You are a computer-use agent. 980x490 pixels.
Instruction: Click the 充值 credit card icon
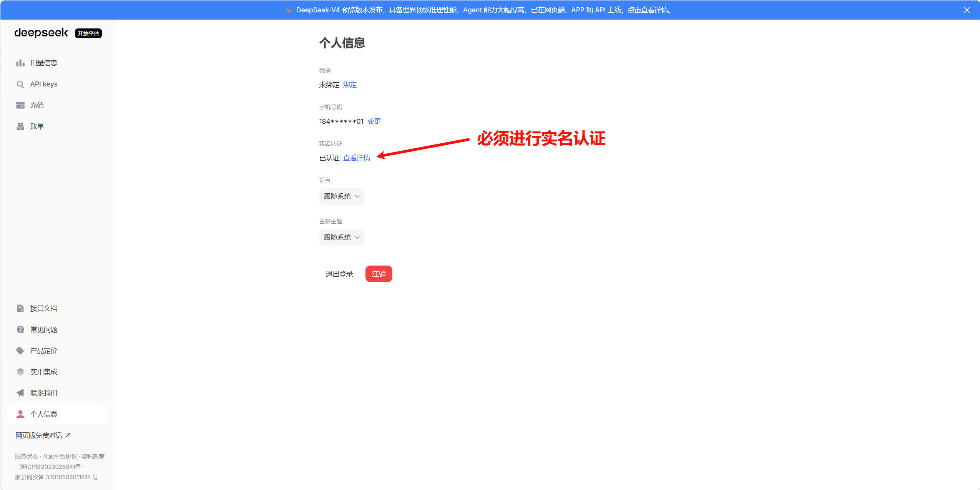click(20, 105)
